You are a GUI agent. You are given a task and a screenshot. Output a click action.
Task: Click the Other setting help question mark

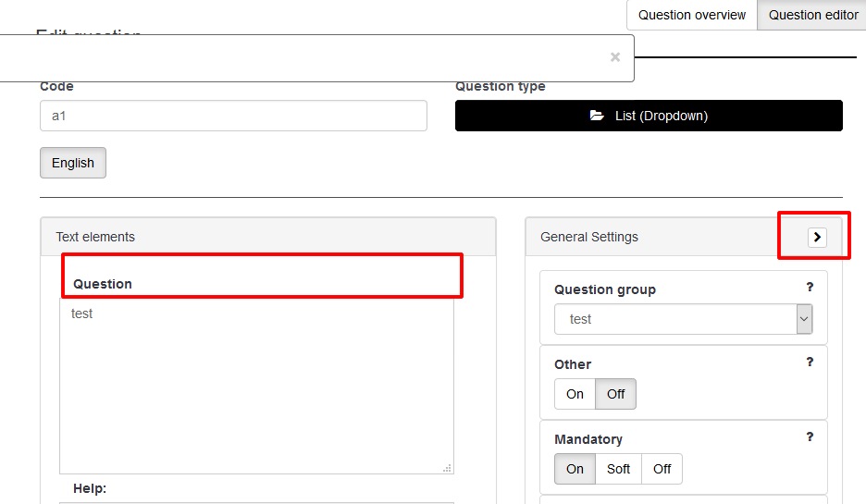coord(810,363)
